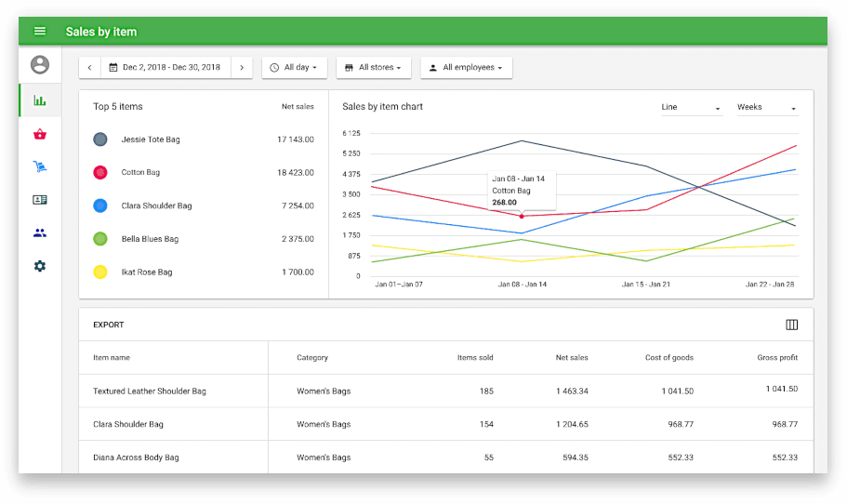Viewport: 847px width, 504px height.
Task: Click the table columns layout icon
Action: point(791,325)
